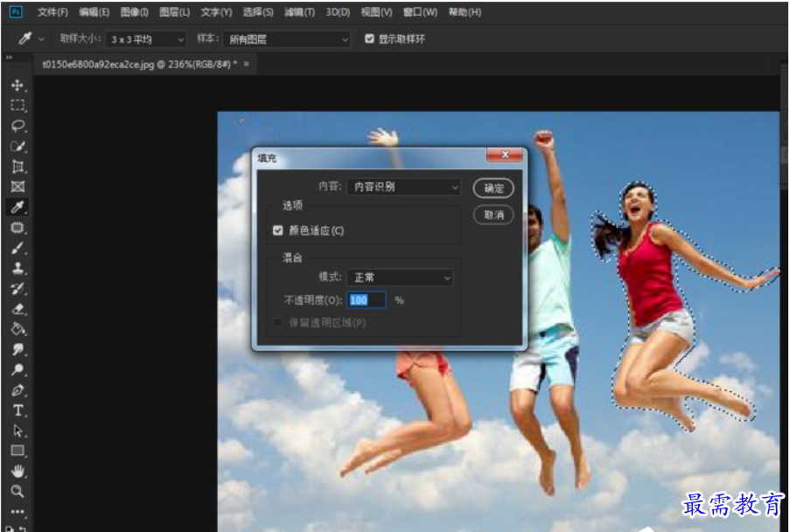Select the Eraser tool
790x532 pixels.
[17, 308]
